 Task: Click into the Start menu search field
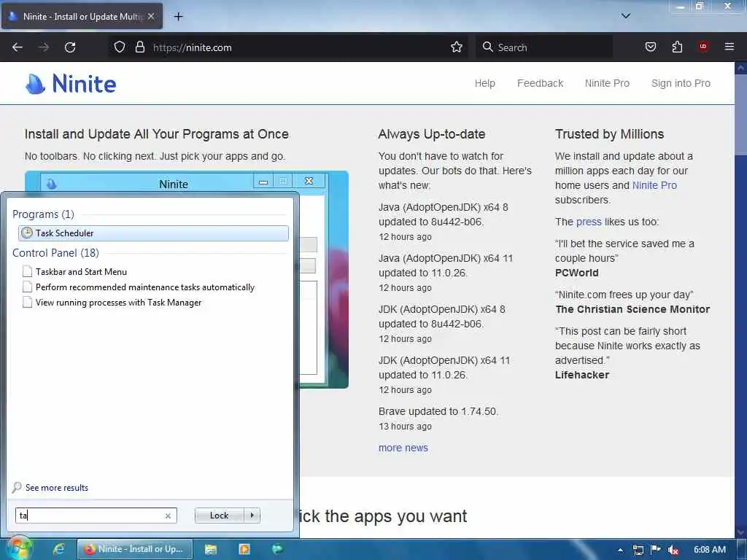click(x=90, y=516)
